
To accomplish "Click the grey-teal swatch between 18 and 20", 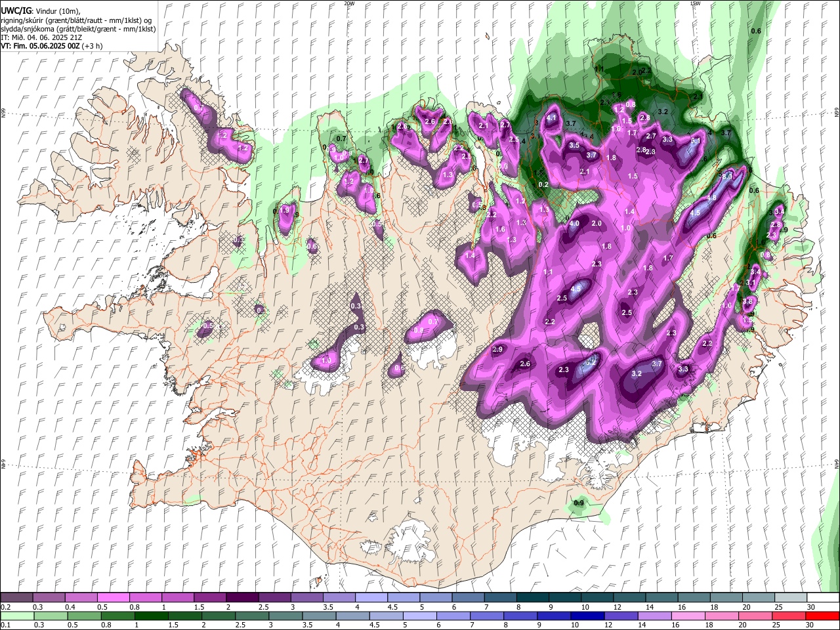I will [725, 598].
